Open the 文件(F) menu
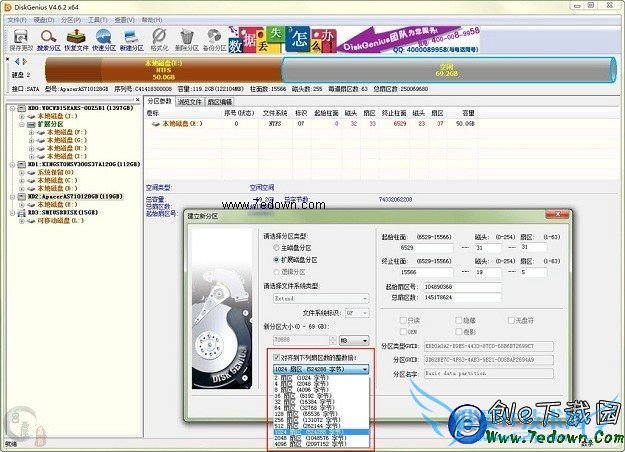The width and height of the screenshot is (625, 452). 18,20
